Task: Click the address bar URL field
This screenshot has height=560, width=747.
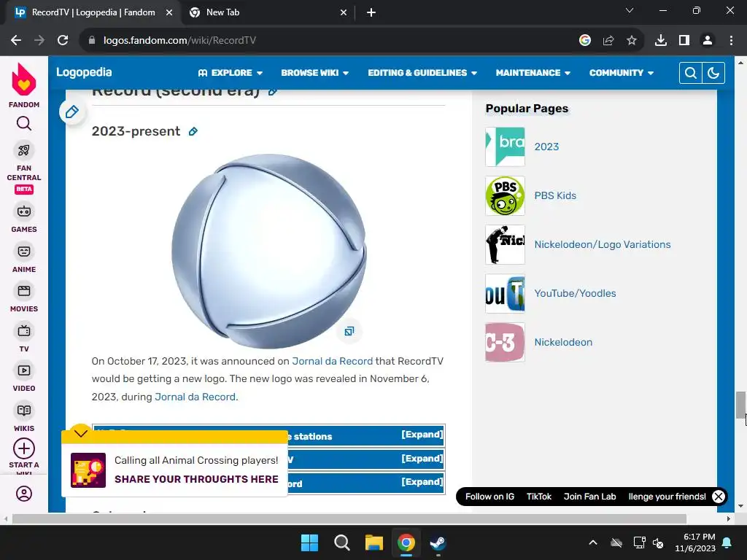Action: (x=329, y=41)
